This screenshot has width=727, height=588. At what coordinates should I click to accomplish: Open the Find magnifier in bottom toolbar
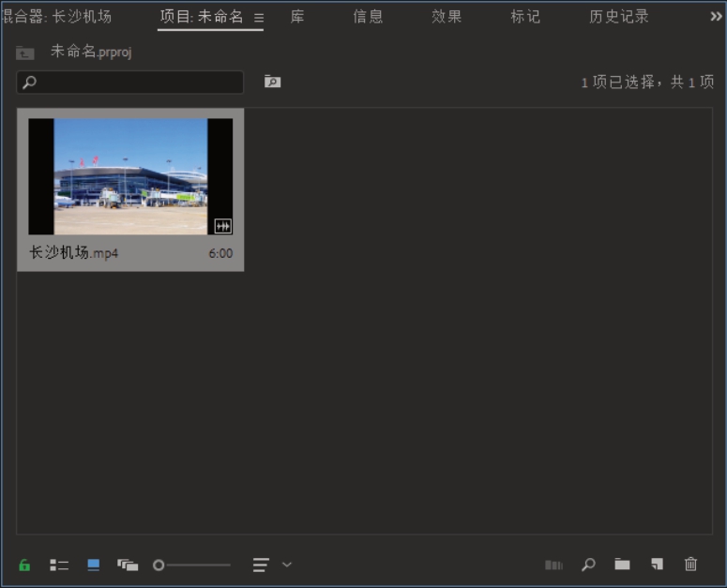588,565
